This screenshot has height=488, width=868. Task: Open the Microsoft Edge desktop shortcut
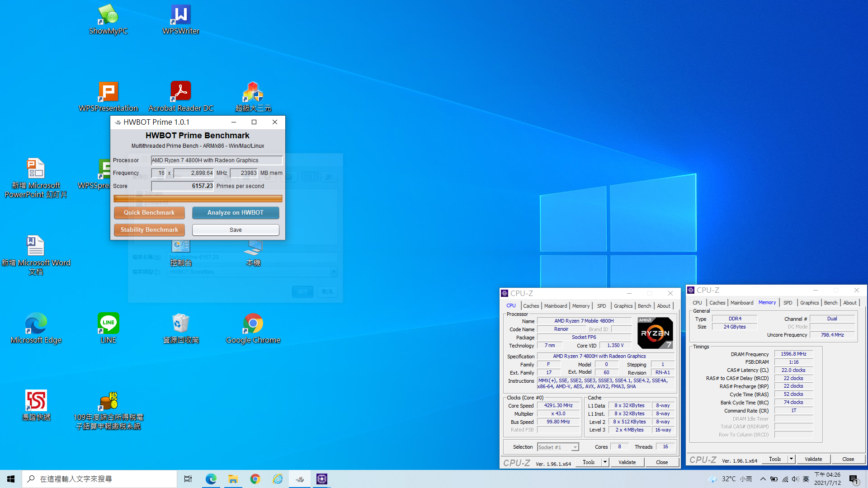[36, 328]
